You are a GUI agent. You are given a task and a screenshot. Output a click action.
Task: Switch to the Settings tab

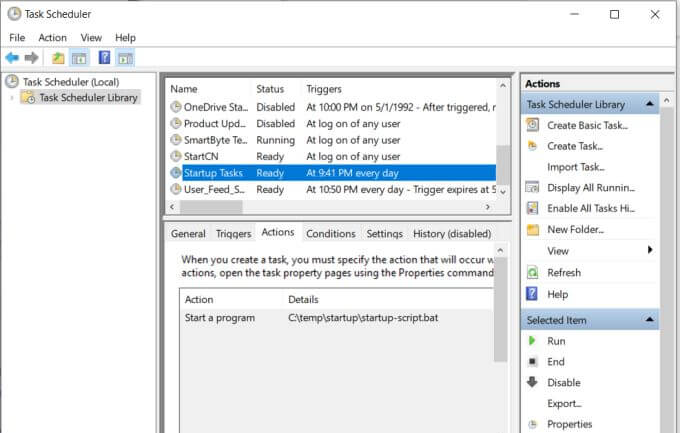(x=385, y=234)
